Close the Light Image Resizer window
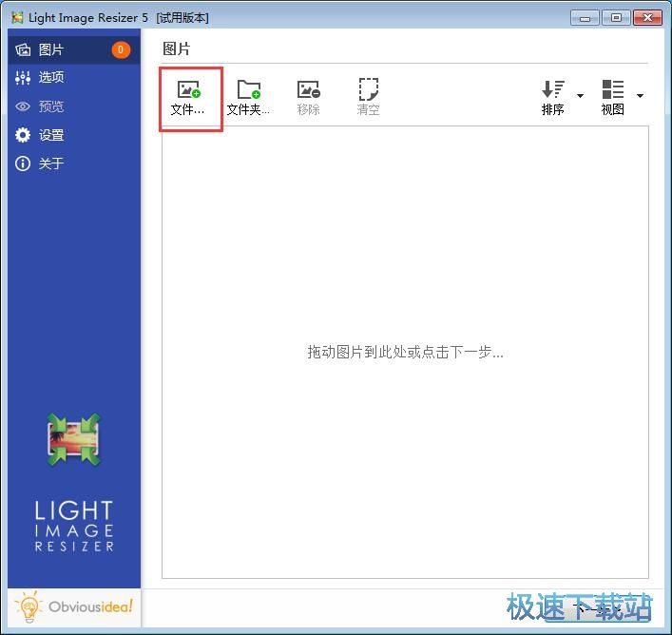 pyautogui.click(x=647, y=18)
